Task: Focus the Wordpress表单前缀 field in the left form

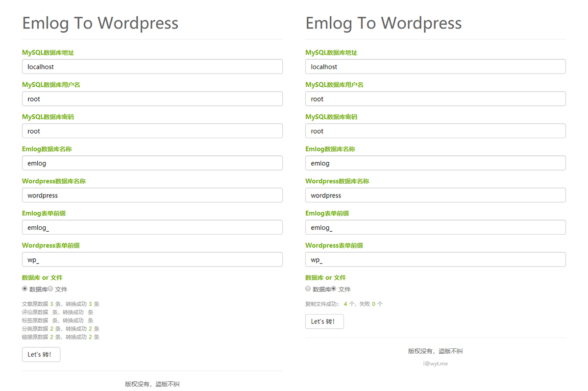Action: coord(152,260)
